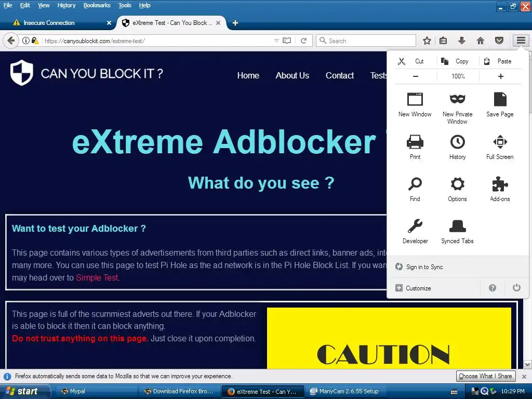The width and height of the screenshot is (532, 399).
Task: Open Customize in the menu panel
Action: (x=433, y=288)
